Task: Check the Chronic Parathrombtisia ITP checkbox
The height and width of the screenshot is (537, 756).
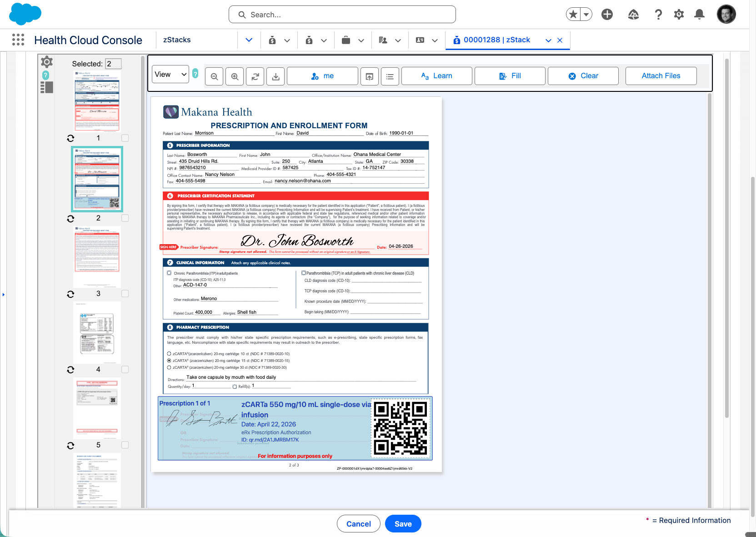Action: (x=169, y=273)
